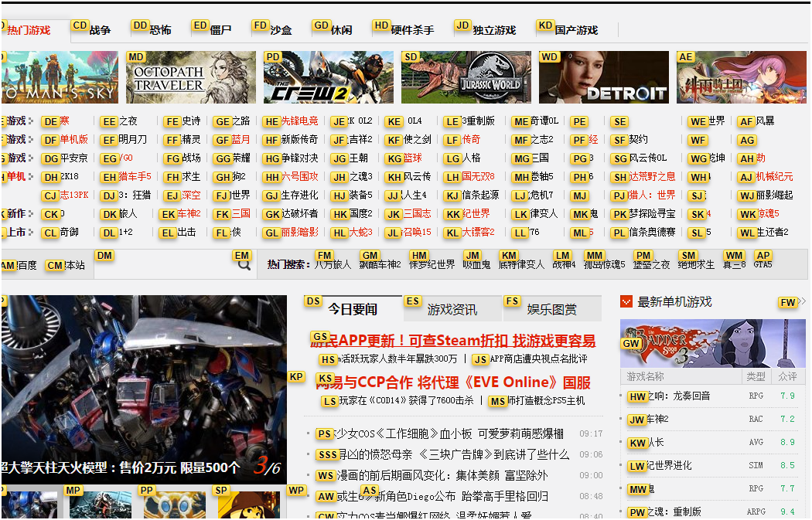Open the 恐怖 genre tab
Image resolution: width=812 pixels, height=520 pixels.
pos(160,31)
